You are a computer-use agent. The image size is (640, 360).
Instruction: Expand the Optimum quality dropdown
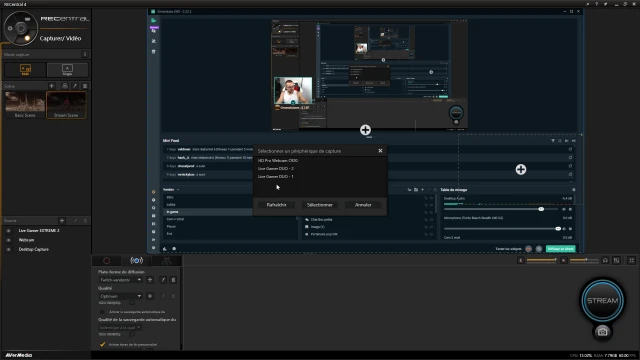click(x=121, y=296)
